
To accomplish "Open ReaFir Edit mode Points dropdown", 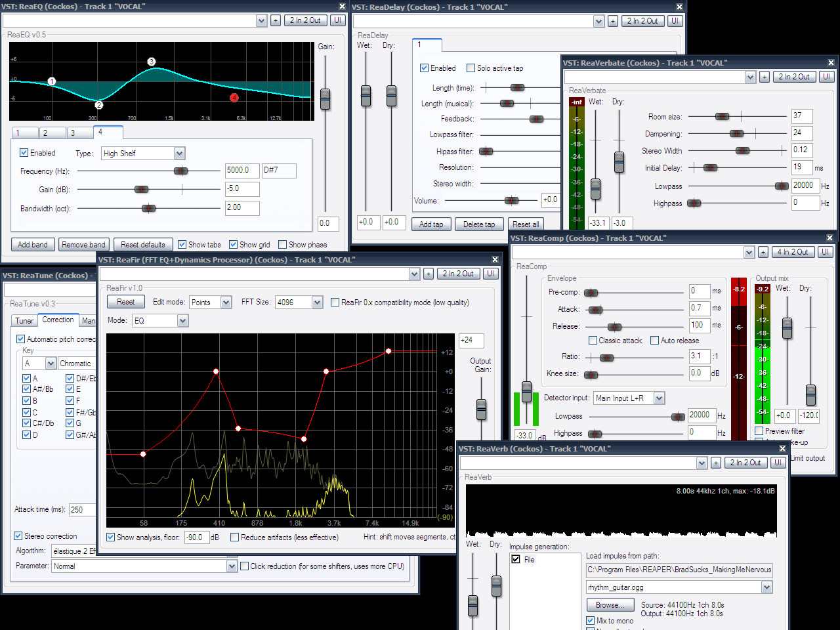I will [226, 303].
